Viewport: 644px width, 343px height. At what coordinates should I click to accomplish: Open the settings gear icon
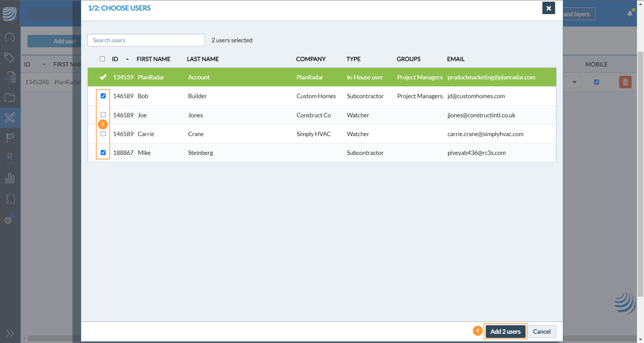pyautogui.click(x=9, y=219)
